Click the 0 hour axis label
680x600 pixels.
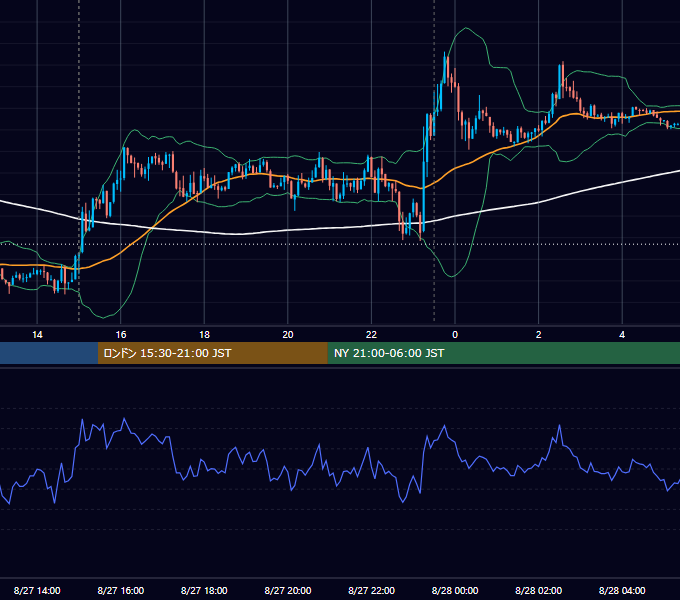455,335
